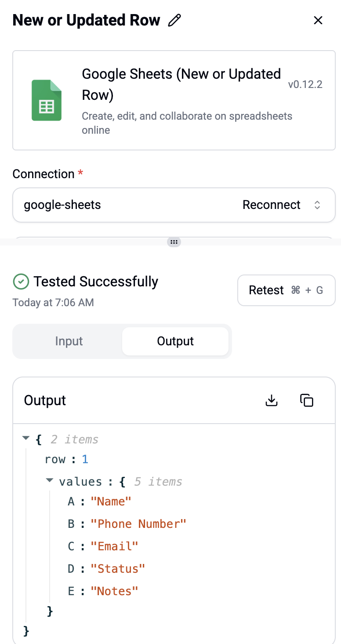Click the green Tested Successfully checkmark icon
The image size is (341, 644).
21,282
